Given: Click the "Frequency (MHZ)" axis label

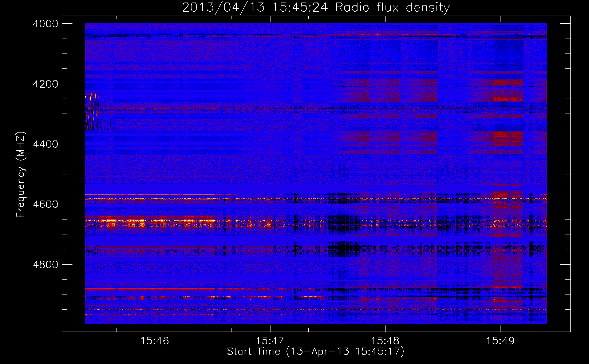Looking at the screenshot, I should pos(21,175).
